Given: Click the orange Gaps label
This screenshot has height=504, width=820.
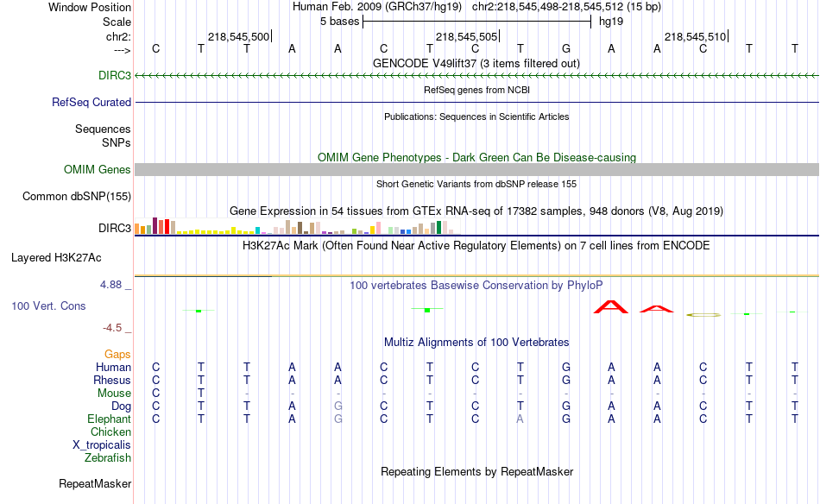Looking at the screenshot, I should pyautogui.click(x=117, y=354).
